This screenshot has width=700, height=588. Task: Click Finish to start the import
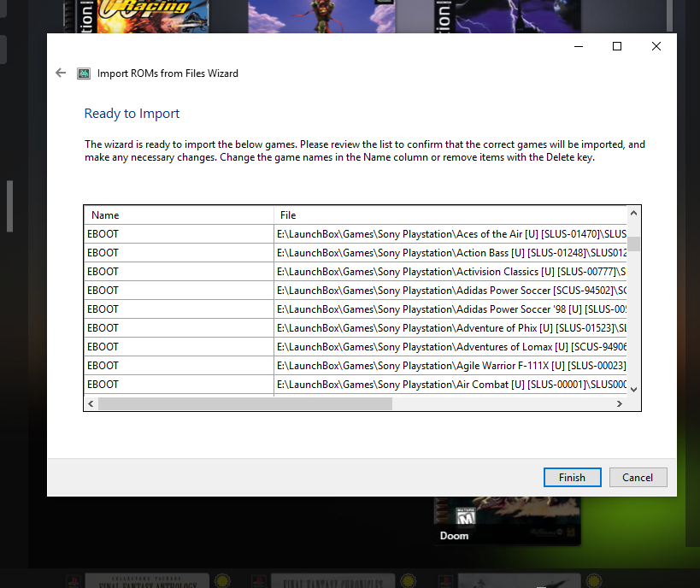tap(572, 477)
